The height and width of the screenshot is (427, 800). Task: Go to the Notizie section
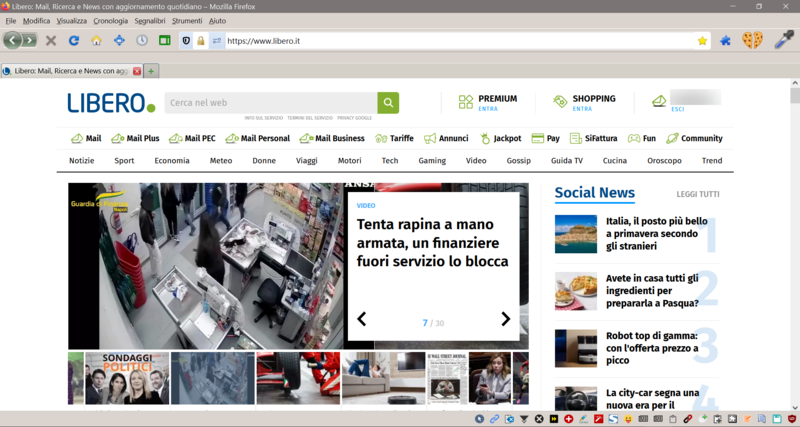82,160
